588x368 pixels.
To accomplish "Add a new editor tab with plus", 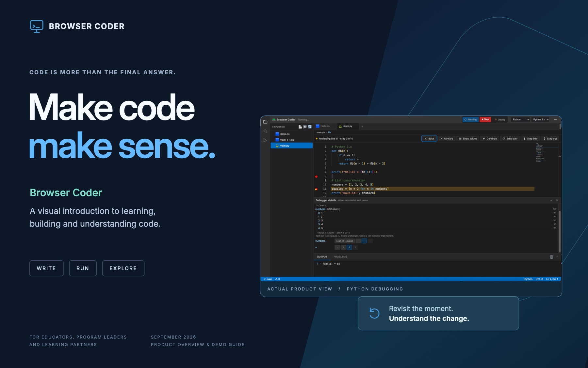I will pos(362,126).
